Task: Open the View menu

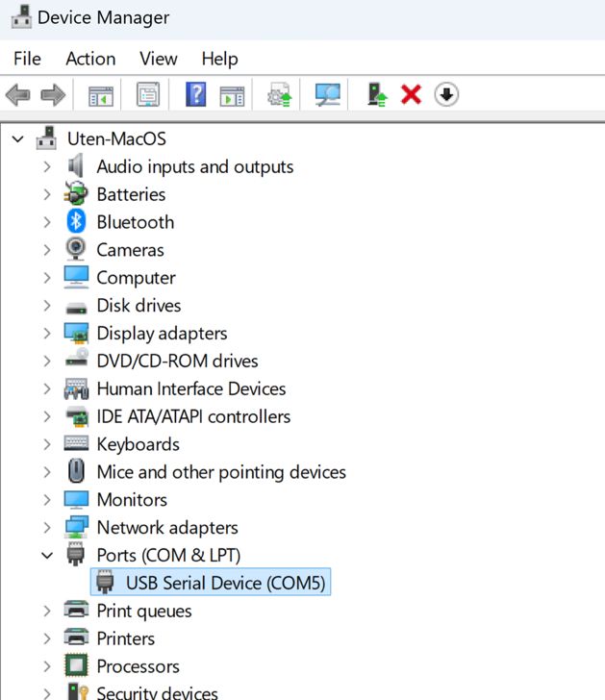Action: pyautogui.click(x=158, y=59)
